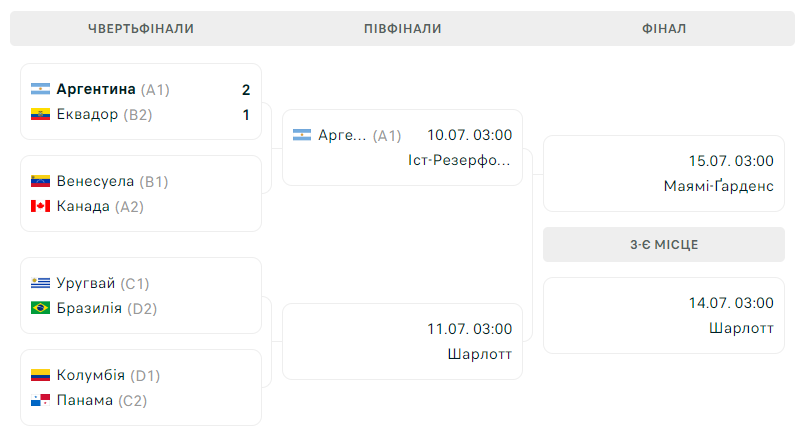Click the Argentina flag in quarterfinals
This screenshot has height=445, width=804.
pos(41,89)
